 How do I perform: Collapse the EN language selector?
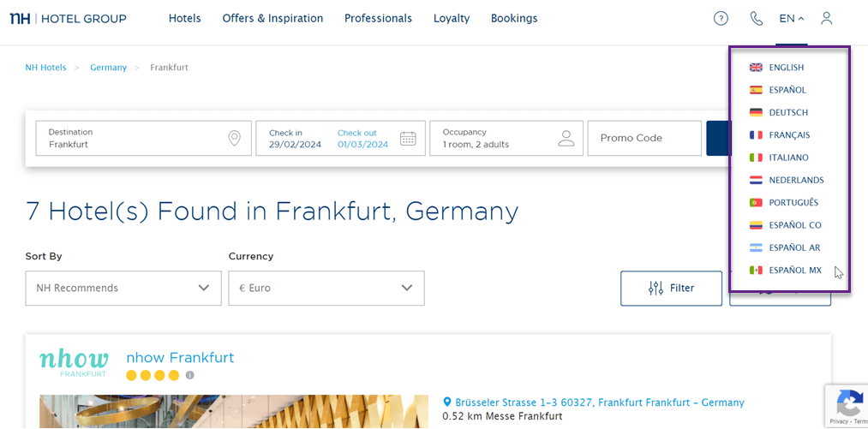792,18
